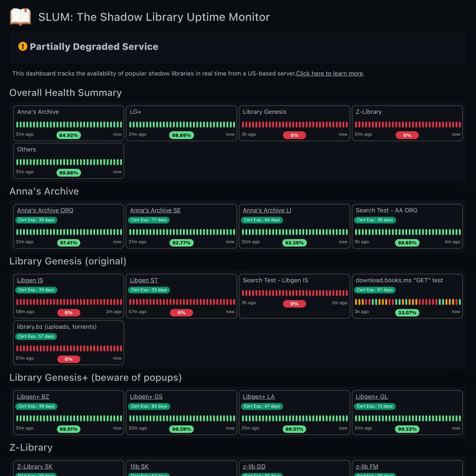This screenshot has width=476, height=476.
Task: Open the 1lib SK link
Action: click(139, 466)
